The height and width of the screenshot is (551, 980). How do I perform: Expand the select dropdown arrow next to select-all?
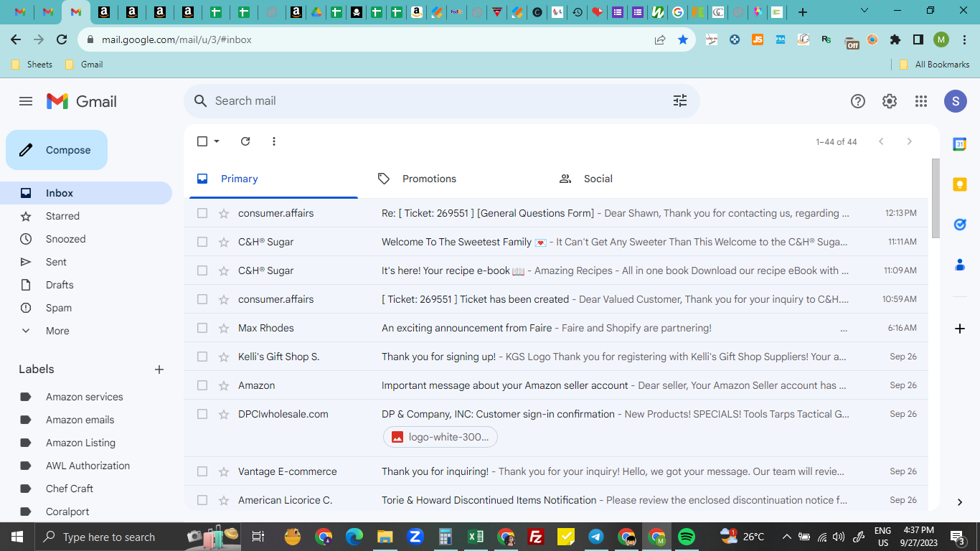(x=217, y=141)
